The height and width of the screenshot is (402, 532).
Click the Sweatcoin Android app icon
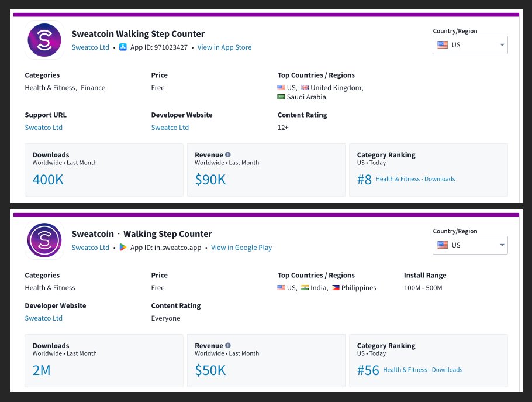[44, 240]
